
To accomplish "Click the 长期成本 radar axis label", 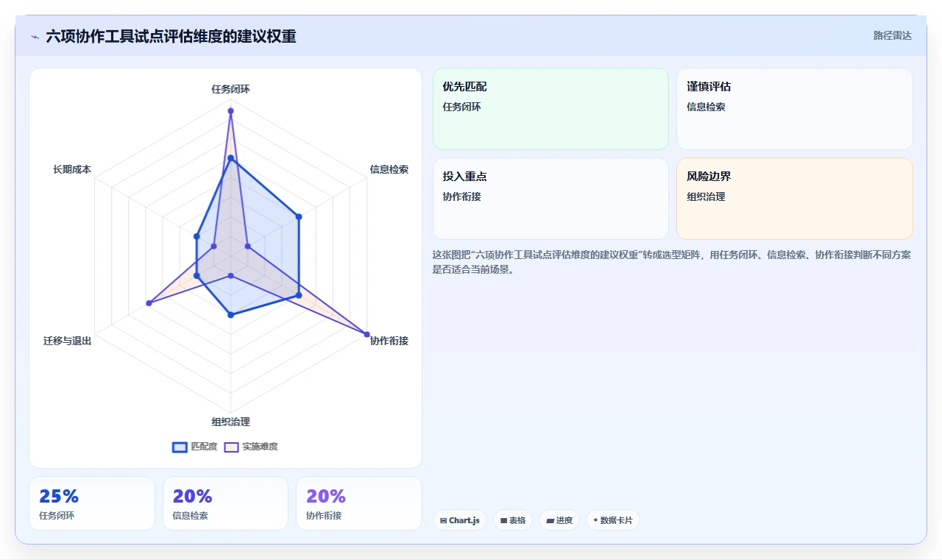I will [72, 169].
